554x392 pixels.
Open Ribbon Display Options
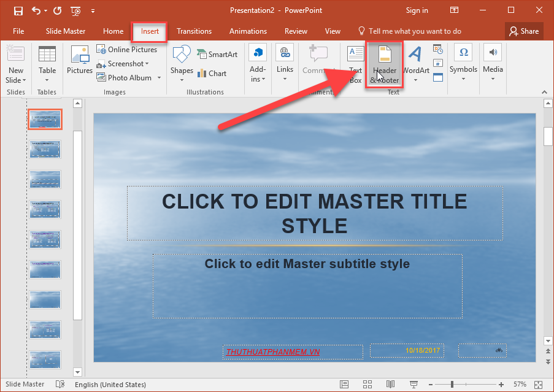tap(454, 10)
